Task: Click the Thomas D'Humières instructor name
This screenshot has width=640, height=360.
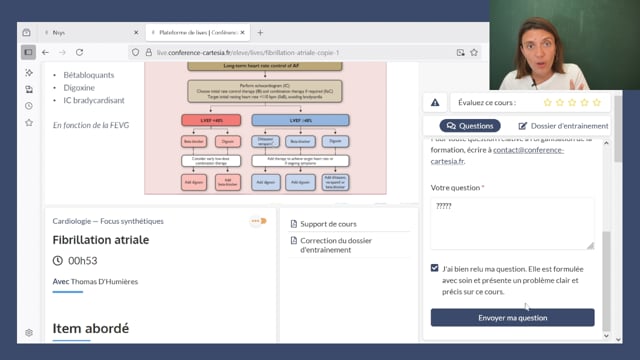Action: (104, 281)
